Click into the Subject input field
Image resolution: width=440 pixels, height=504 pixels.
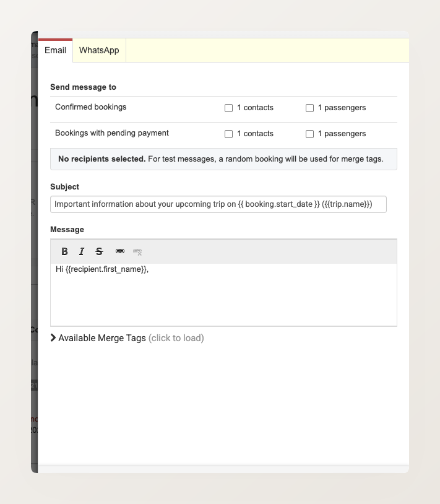click(218, 204)
